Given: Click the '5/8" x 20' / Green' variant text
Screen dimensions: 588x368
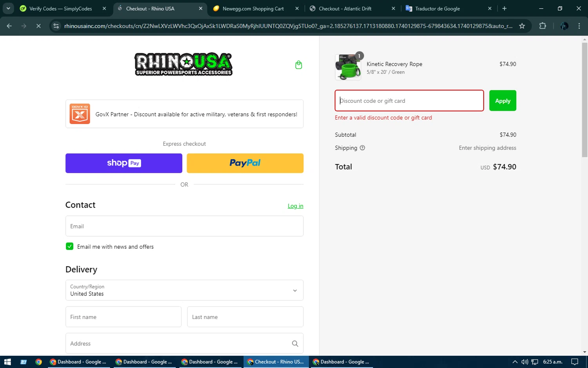Looking at the screenshot, I should pyautogui.click(x=386, y=72).
